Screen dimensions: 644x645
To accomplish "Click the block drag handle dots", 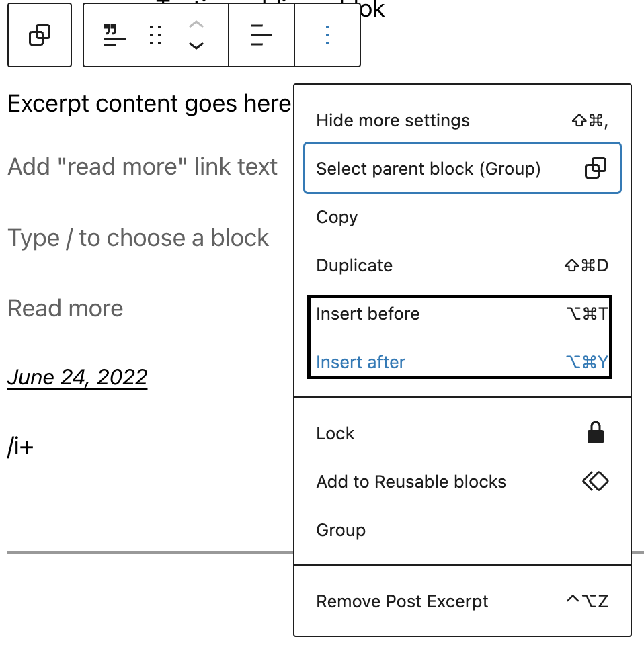I will point(155,35).
